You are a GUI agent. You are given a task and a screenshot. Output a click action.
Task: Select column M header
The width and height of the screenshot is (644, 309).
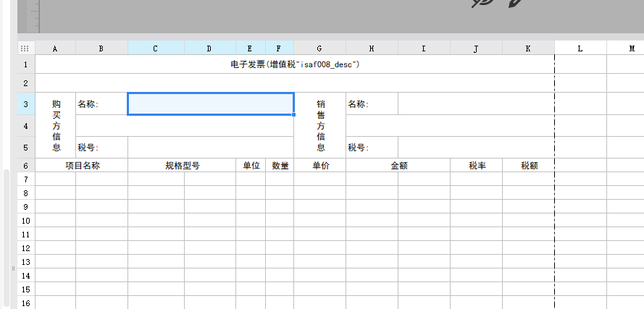625,48
